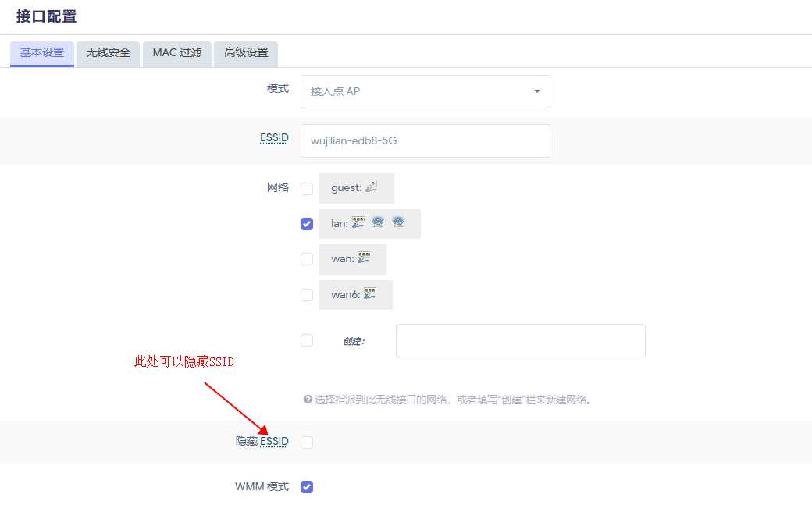Focus the 创建 new network text box
The image size is (812, 519).
pyautogui.click(x=520, y=341)
